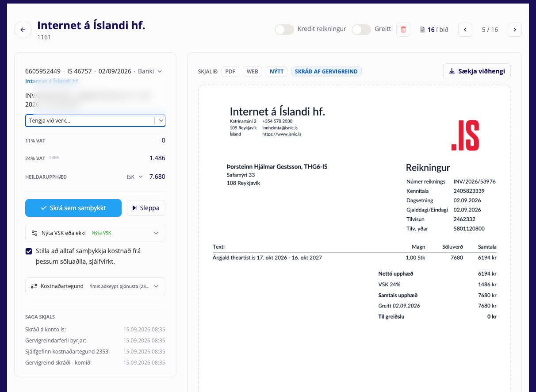Click Sækja viðhengi download button
536x392 pixels.
tap(477, 71)
